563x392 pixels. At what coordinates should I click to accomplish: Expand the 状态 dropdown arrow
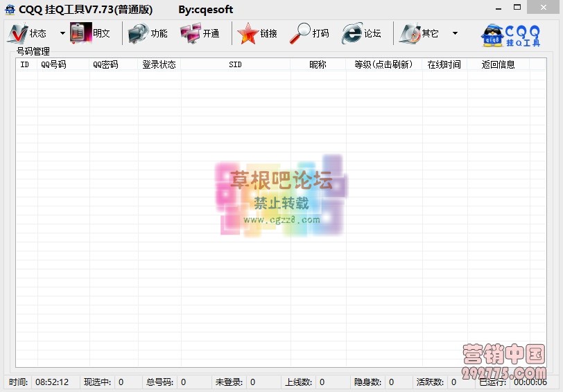(x=62, y=33)
